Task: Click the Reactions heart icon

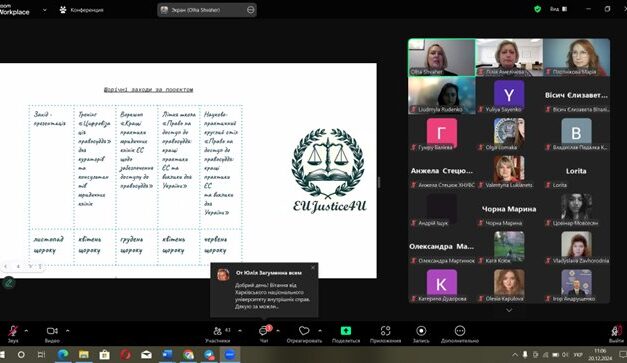Action: coord(304,331)
